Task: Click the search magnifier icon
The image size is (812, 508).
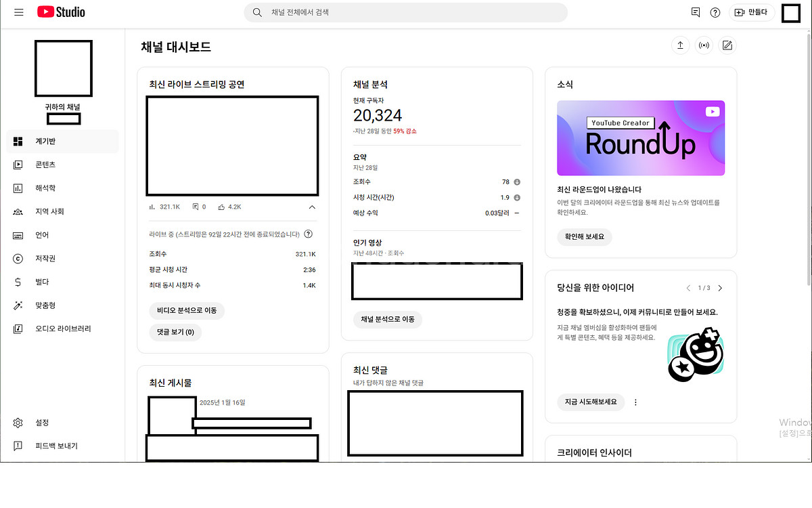Action: click(257, 12)
